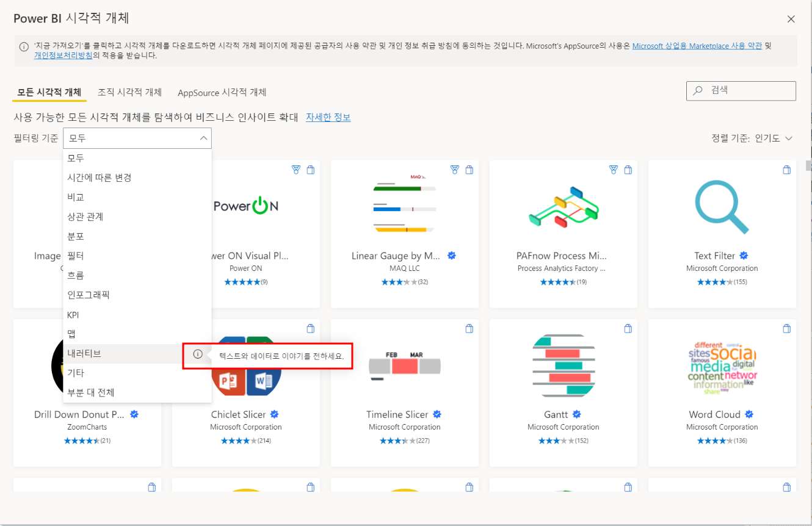812x526 pixels.
Task: Click inside the 검색 input field
Action: pyautogui.click(x=741, y=90)
